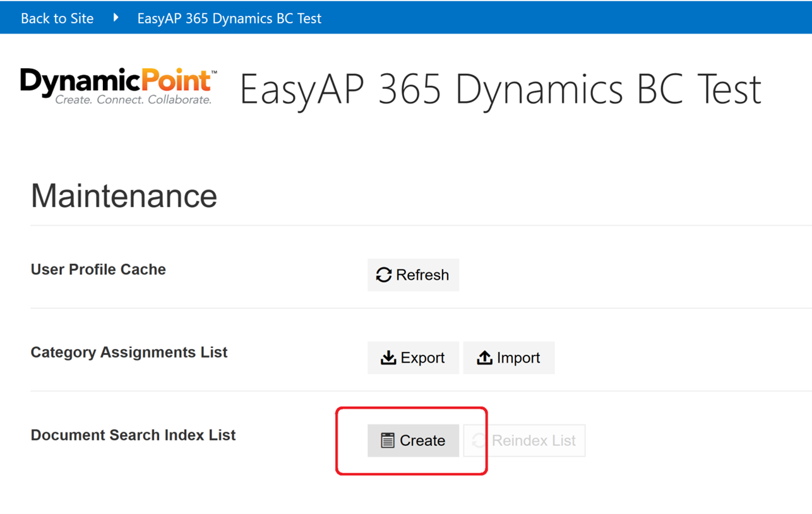
Task: Open the EasyAP 365 Dynamics BC Test breadcrumb
Action: pos(229,18)
